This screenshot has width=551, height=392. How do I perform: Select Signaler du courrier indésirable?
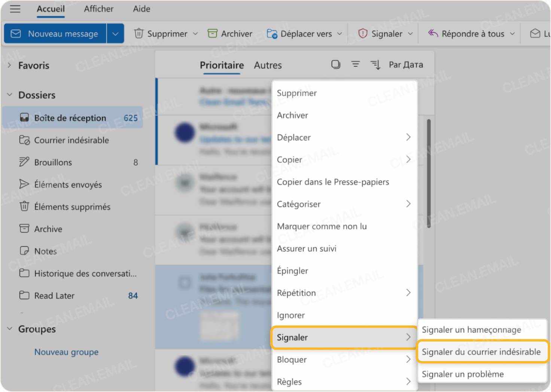click(482, 352)
